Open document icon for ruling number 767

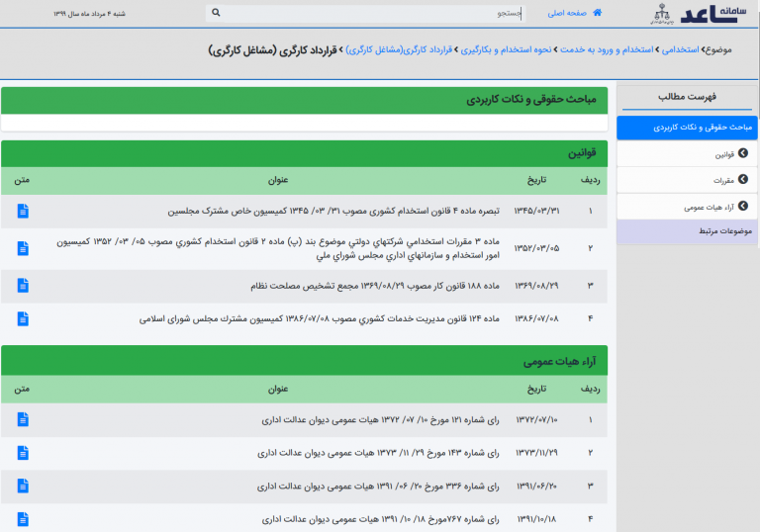23,519
